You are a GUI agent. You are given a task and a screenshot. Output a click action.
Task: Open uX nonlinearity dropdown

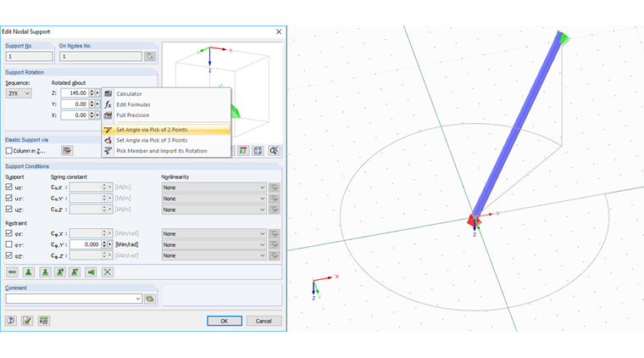click(x=214, y=187)
